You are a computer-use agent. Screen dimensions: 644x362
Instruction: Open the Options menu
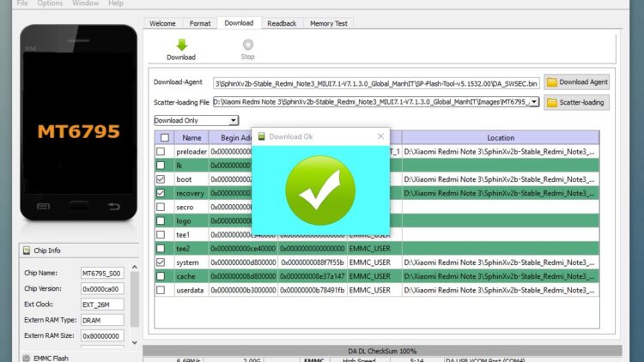click(x=50, y=3)
